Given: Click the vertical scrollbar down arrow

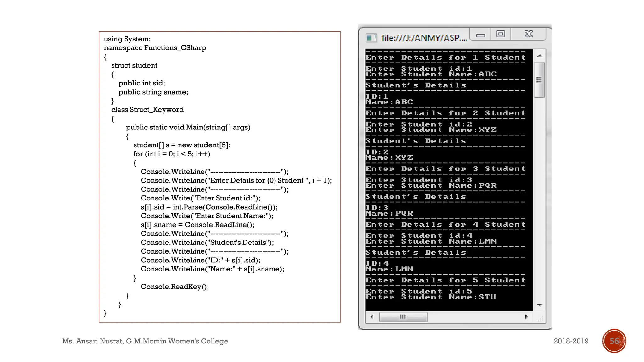Looking at the screenshot, I should 540,305.
